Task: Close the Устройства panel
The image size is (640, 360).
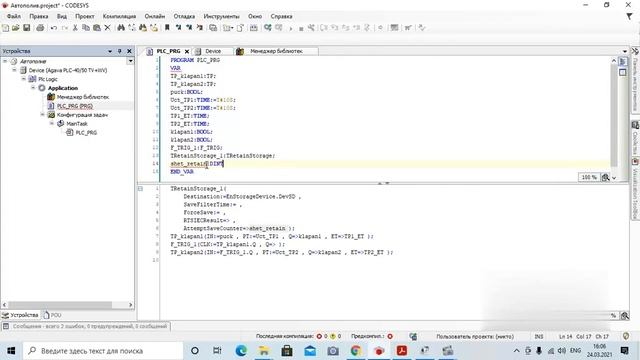Action: [129, 51]
